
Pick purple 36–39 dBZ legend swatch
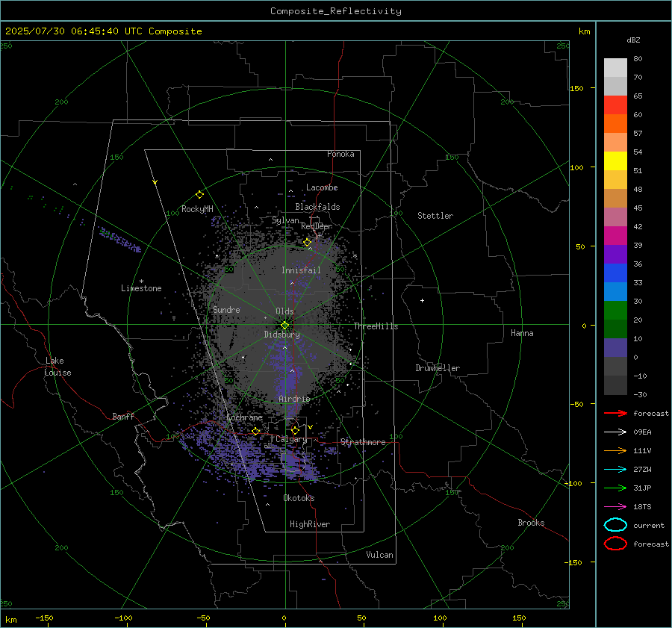point(615,255)
